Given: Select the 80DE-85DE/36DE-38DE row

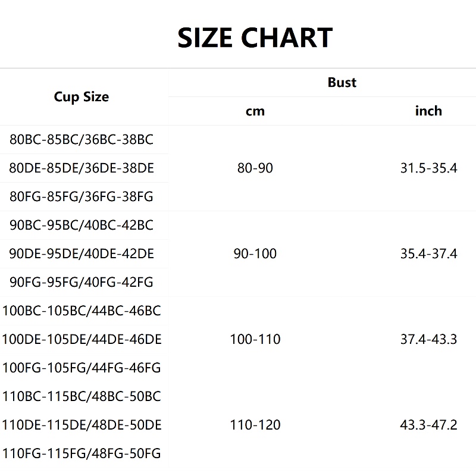Looking at the screenshot, I should click(82, 168).
